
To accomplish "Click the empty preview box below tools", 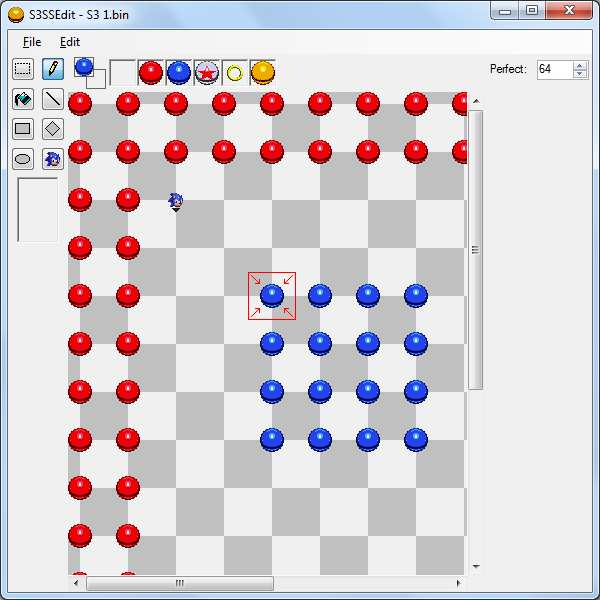I will click(38, 210).
